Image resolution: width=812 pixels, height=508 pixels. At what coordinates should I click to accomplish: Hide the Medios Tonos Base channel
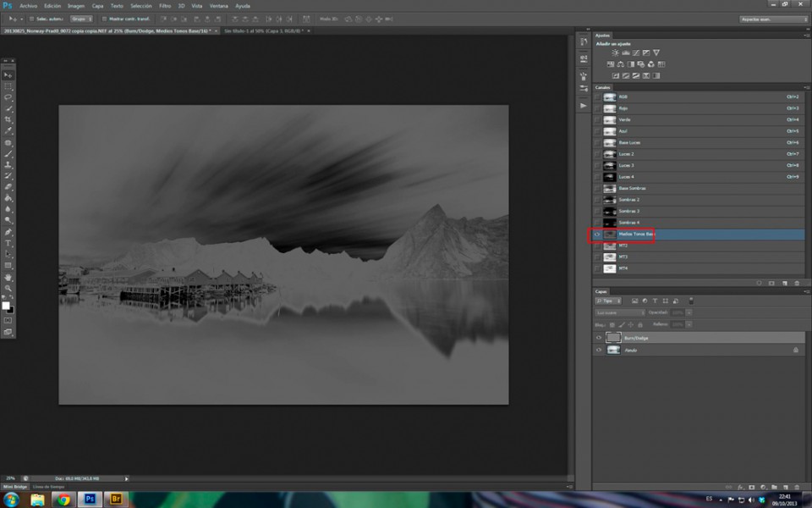click(598, 234)
